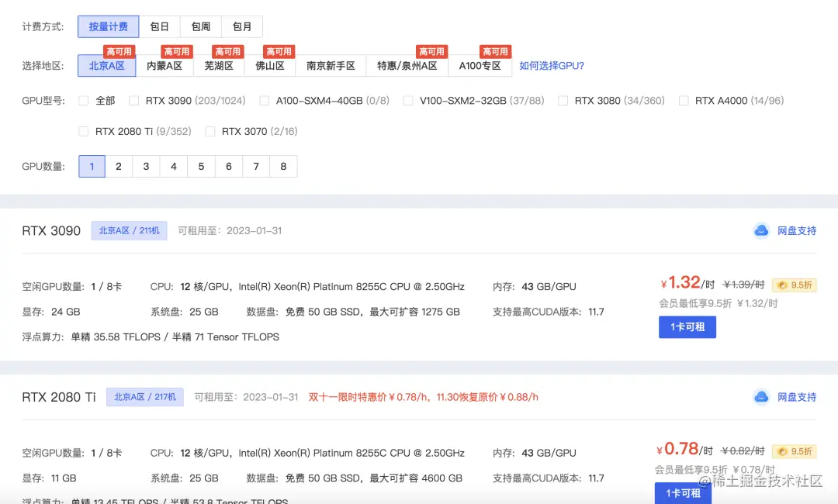Check the V100-SXM2-32GB checkbox
The image size is (838, 504).
tap(407, 100)
